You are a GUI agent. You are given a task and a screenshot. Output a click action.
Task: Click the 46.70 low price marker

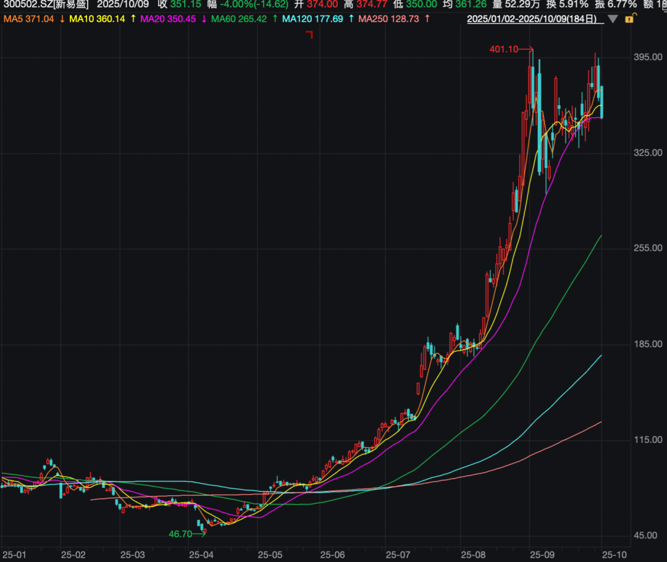point(180,534)
